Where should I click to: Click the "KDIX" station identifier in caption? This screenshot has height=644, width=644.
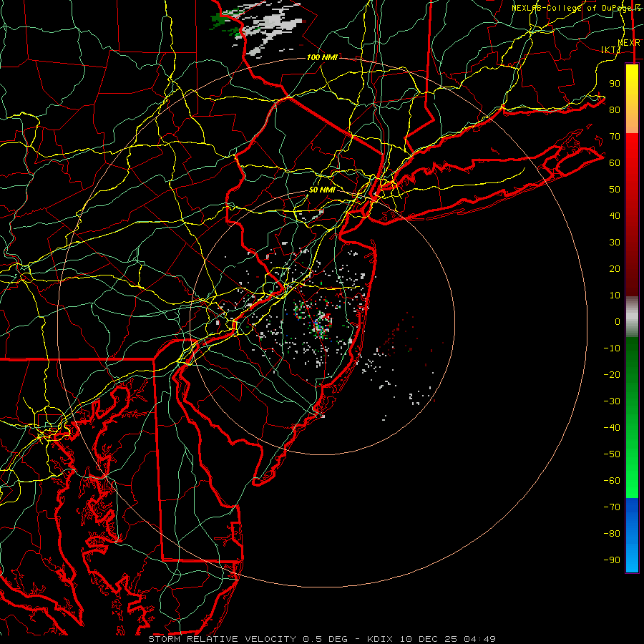(380, 639)
